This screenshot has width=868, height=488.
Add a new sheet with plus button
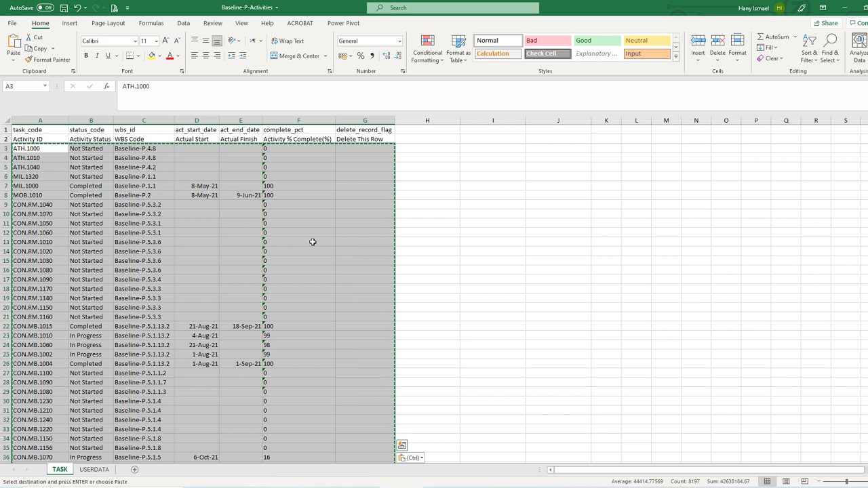134,469
